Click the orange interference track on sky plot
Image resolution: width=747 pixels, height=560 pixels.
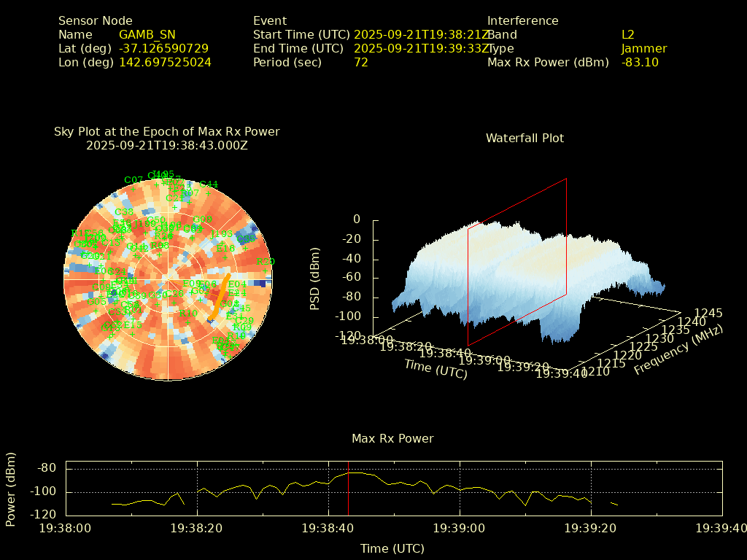(219, 296)
